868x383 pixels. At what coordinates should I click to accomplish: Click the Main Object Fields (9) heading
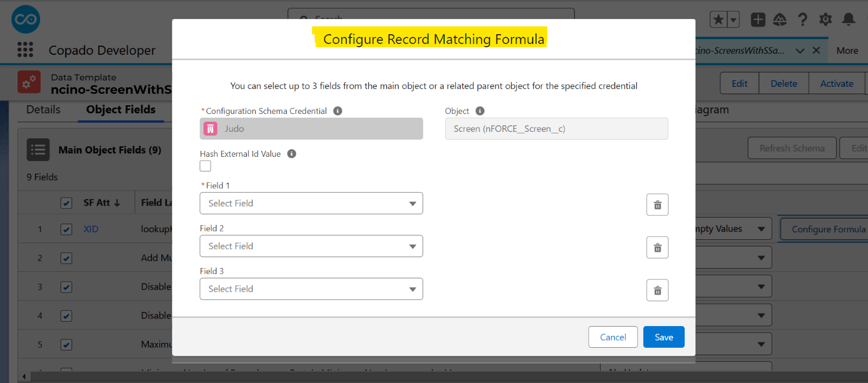(110, 150)
